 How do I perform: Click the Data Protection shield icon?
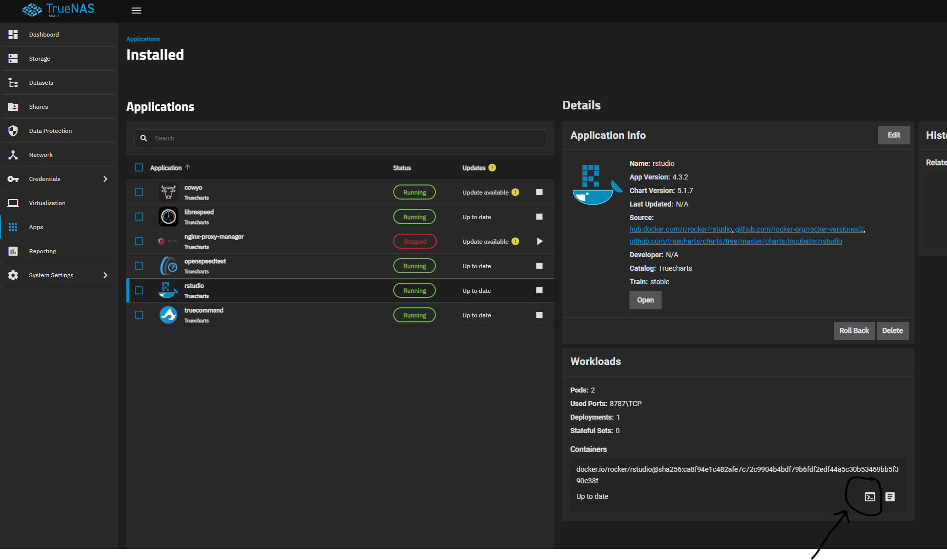(13, 131)
